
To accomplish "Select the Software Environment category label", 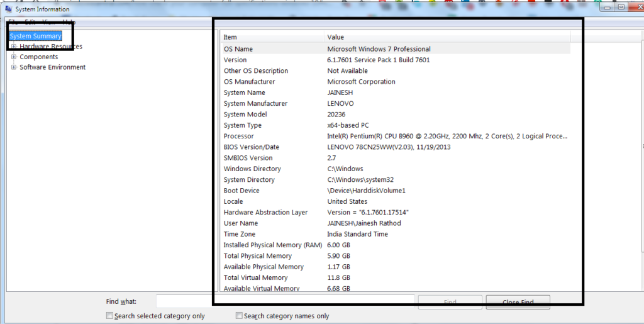I will pos(52,67).
